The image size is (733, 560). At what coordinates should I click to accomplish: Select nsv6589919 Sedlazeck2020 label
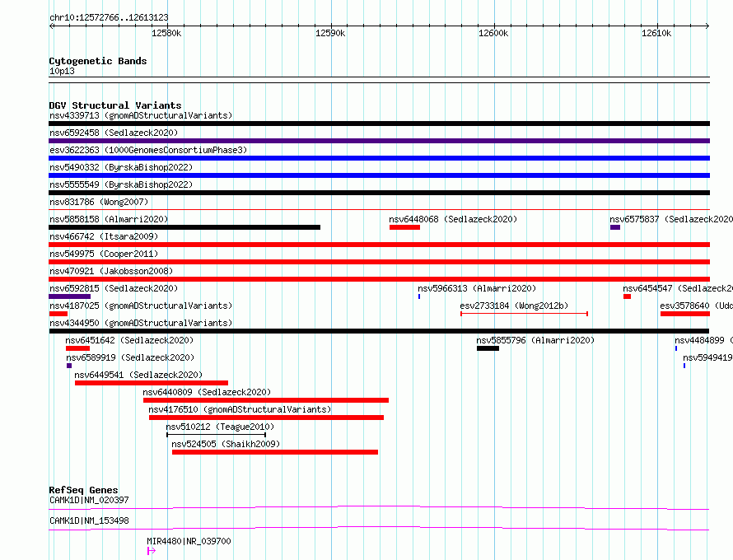point(130,357)
